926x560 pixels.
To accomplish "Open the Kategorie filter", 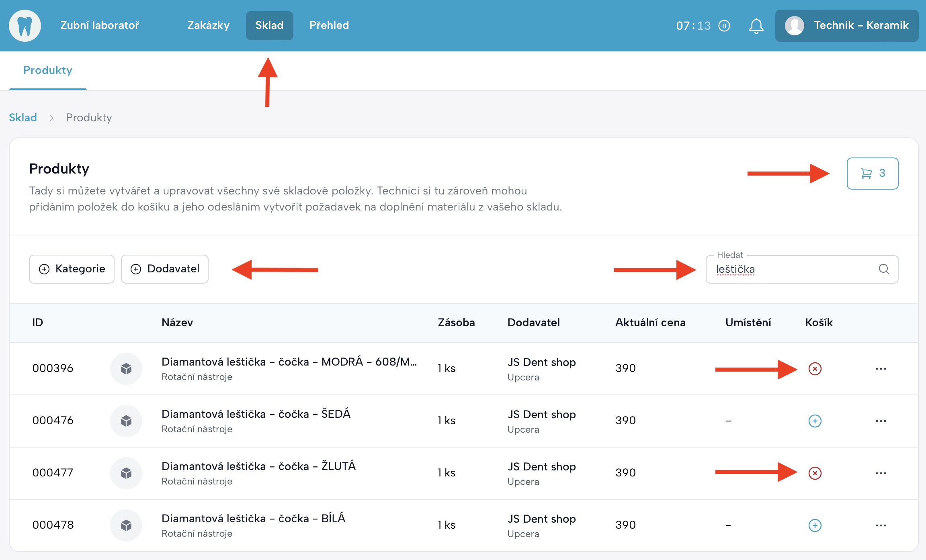I will (72, 269).
